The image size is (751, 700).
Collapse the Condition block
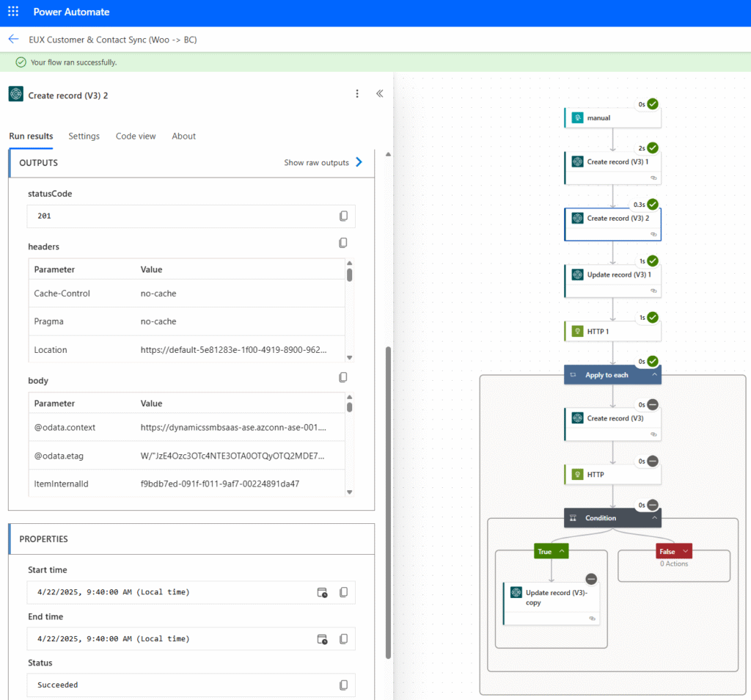(654, 518)
